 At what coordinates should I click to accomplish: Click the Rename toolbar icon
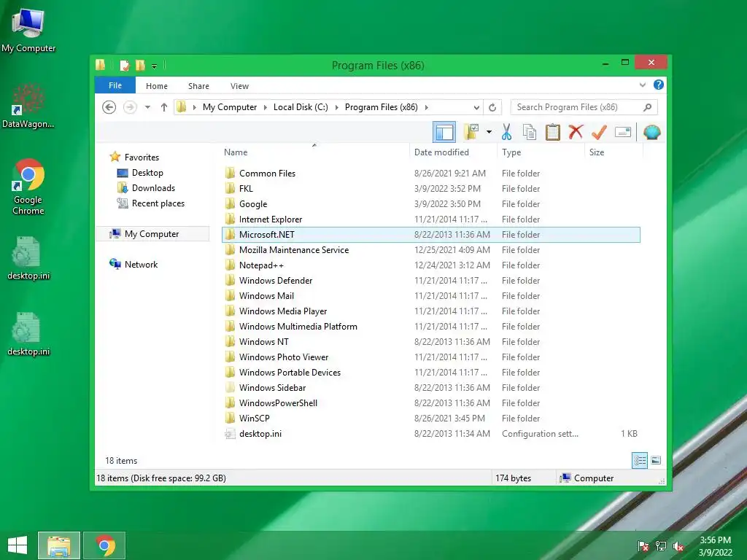click(623, 132)
